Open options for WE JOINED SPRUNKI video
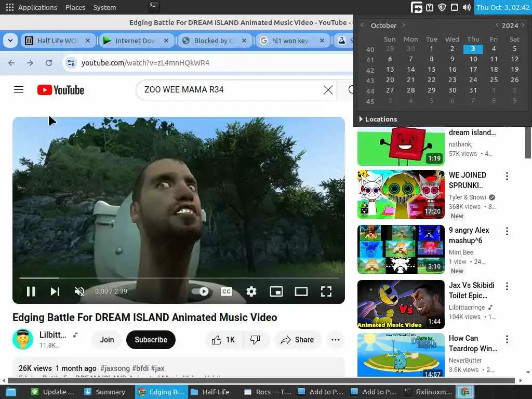 click(507, 176)
